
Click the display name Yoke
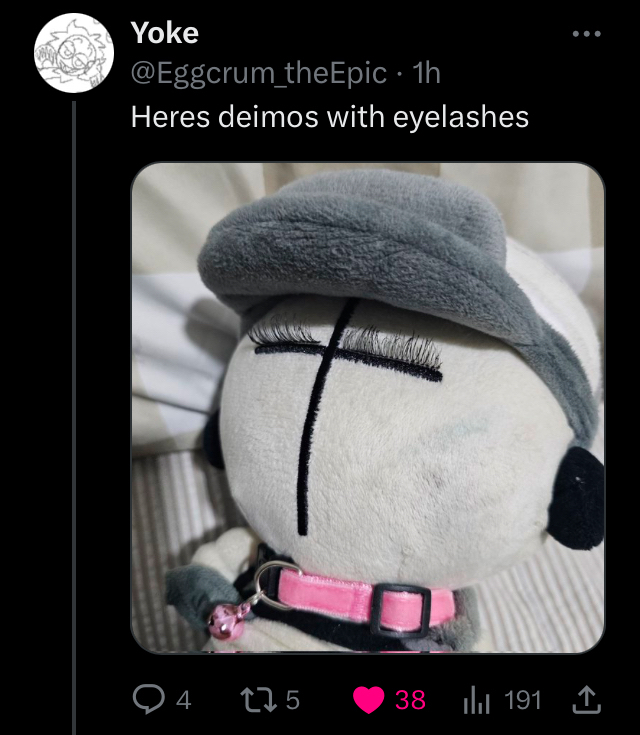tap(165, 33)
